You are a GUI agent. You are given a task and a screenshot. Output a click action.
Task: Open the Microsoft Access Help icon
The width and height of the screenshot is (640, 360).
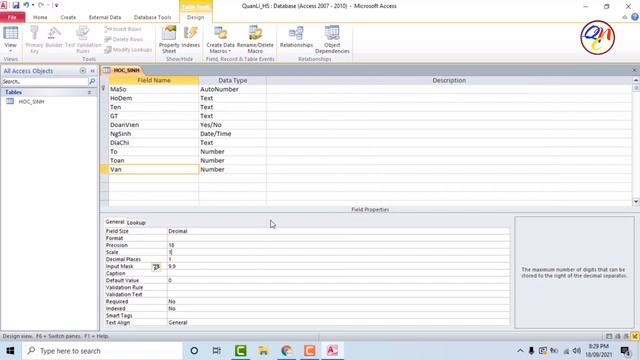[x=635, y=17]
